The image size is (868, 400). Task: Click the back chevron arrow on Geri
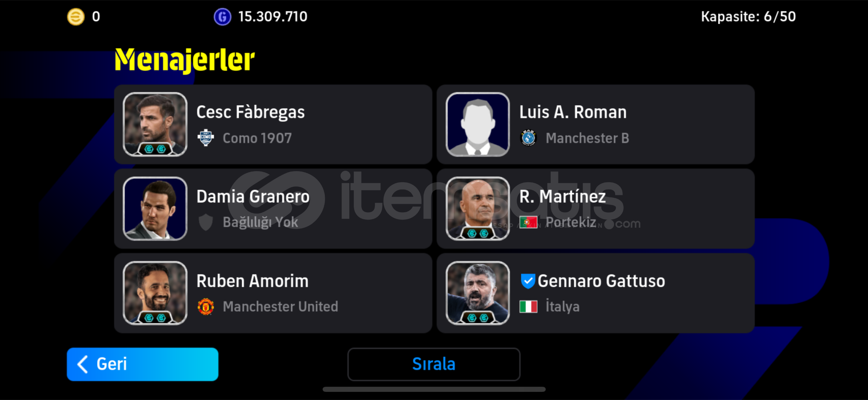click(83, 364)
